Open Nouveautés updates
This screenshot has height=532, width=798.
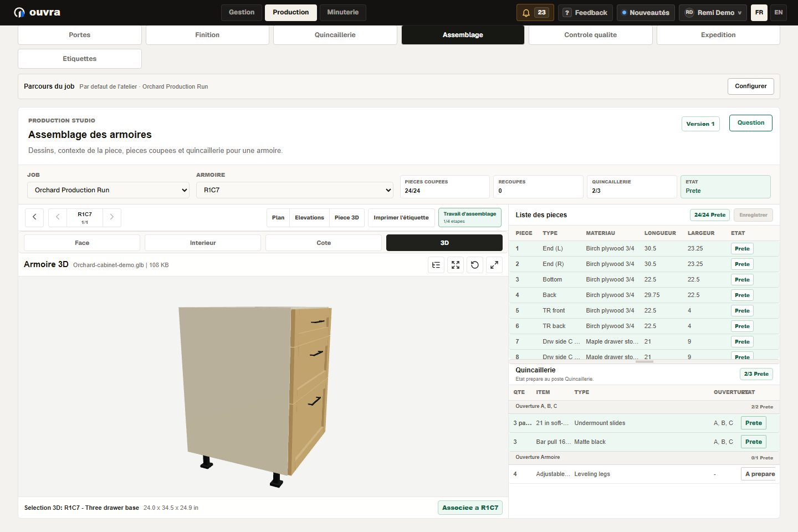[x=646, y=12]
